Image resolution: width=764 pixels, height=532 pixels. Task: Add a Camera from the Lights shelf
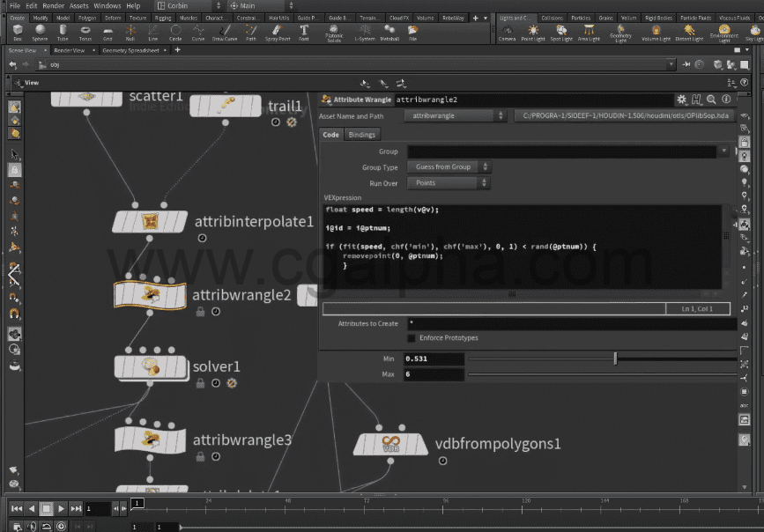point(507,31)
